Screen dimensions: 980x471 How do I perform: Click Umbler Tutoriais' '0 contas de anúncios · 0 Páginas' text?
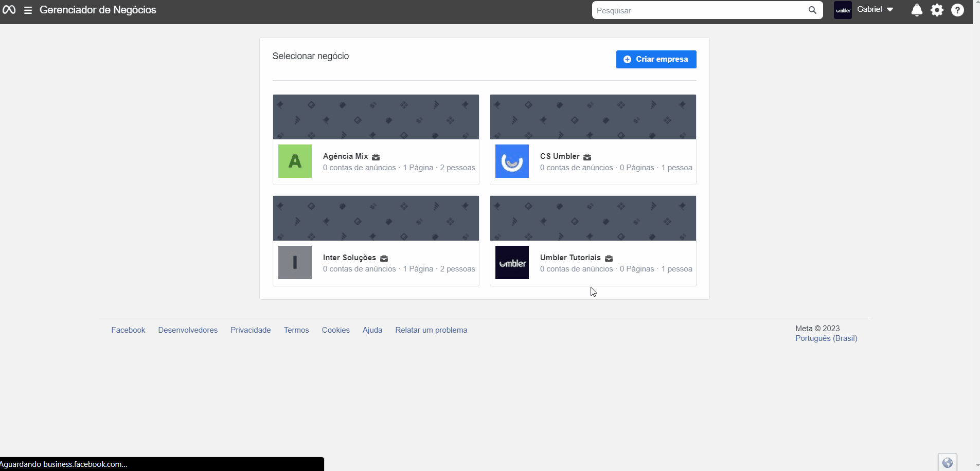pyautogui.click(x=597, y=269)
